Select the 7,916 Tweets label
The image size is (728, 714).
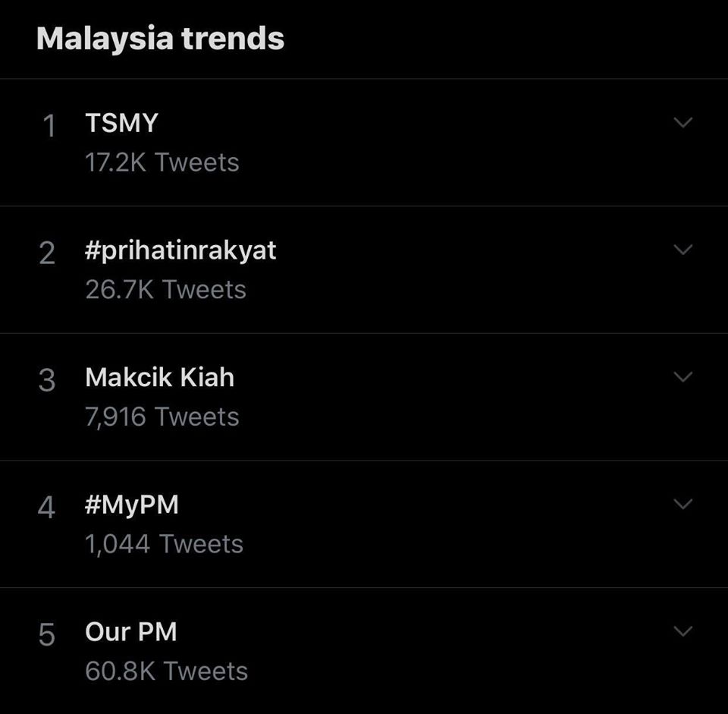click(x=162, y=417)
